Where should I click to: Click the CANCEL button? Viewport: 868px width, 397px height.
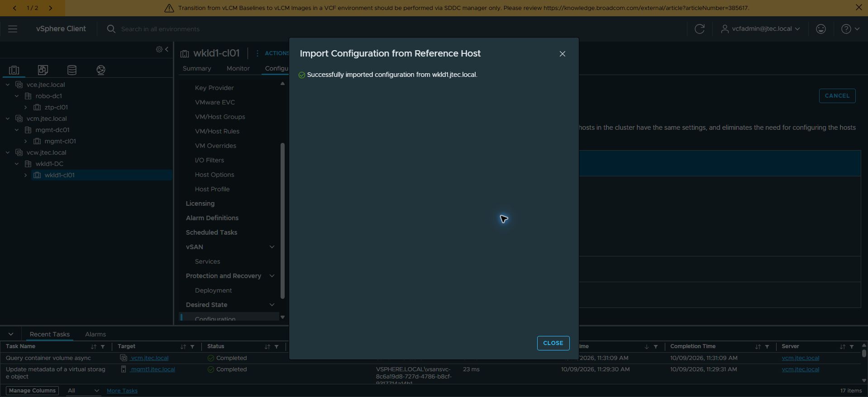pyautogui.click(x=837, y=96)
